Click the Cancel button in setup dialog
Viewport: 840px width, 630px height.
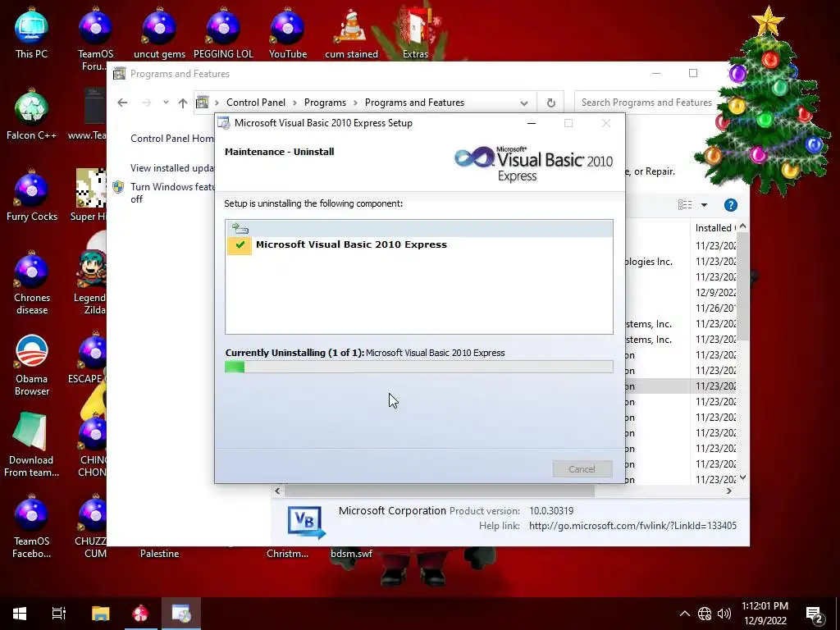point(582,468)
